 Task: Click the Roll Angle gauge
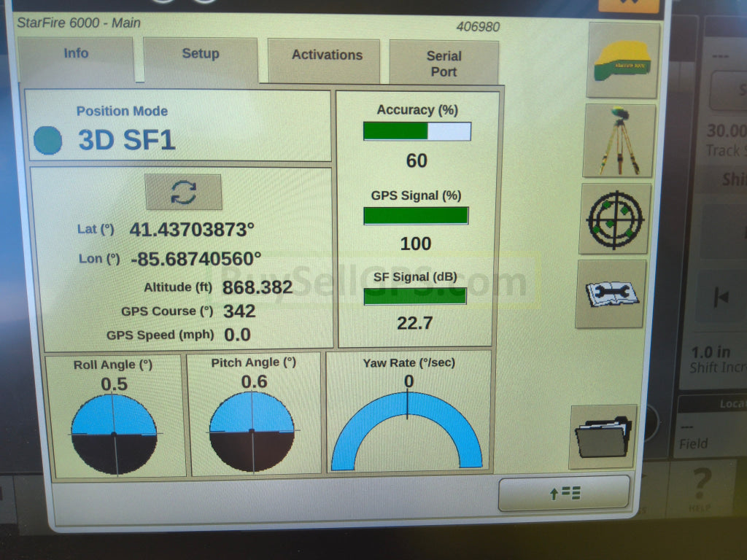pyautogui.click(x=114, y=435)
